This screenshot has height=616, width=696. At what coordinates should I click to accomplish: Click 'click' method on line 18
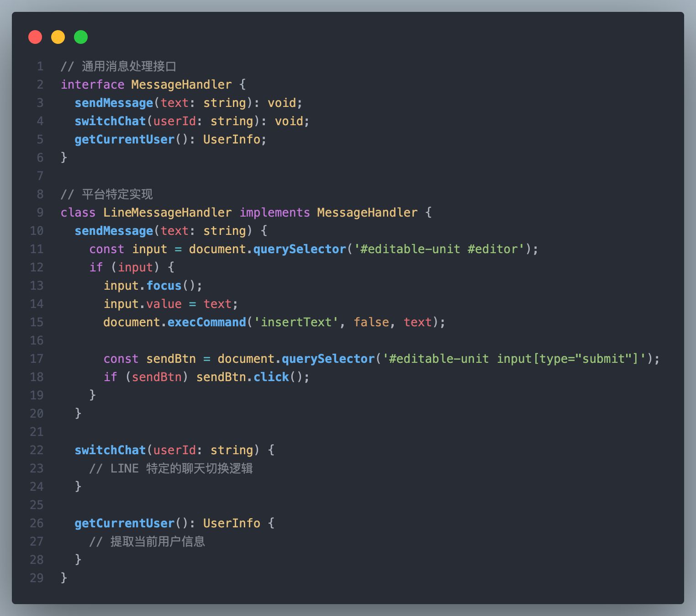pos(271,377)
